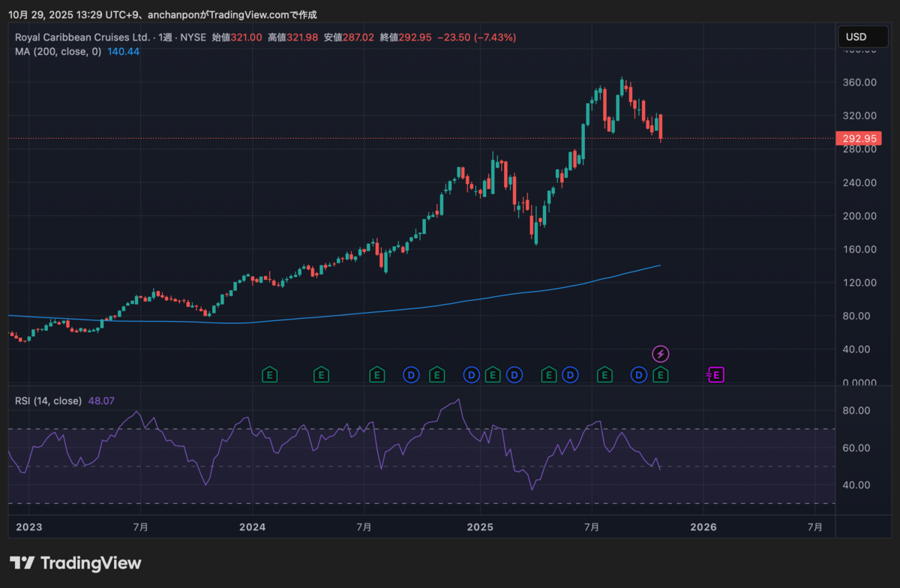Click the lightning bolt news icon
This screenshot has height=588, width=900.
coord(661,353)
